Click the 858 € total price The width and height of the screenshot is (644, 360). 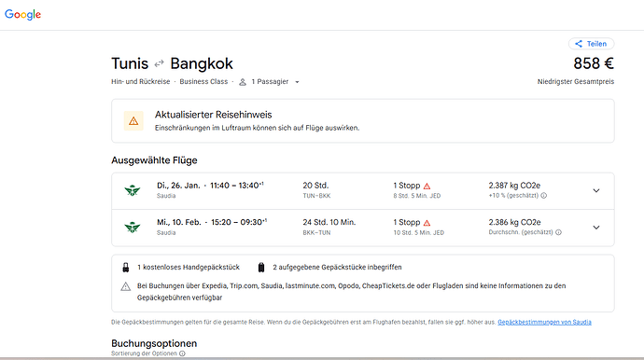tap(594, 63)
